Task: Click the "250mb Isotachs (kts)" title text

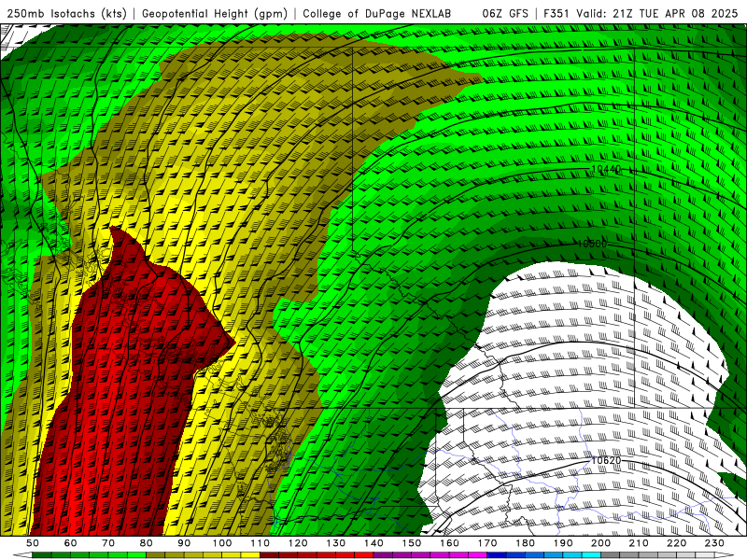Action: click(x=66, y=14)
